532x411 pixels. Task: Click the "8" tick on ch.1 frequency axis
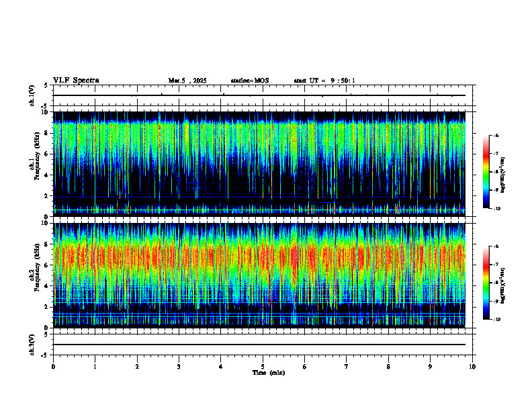tap(47, 133)
